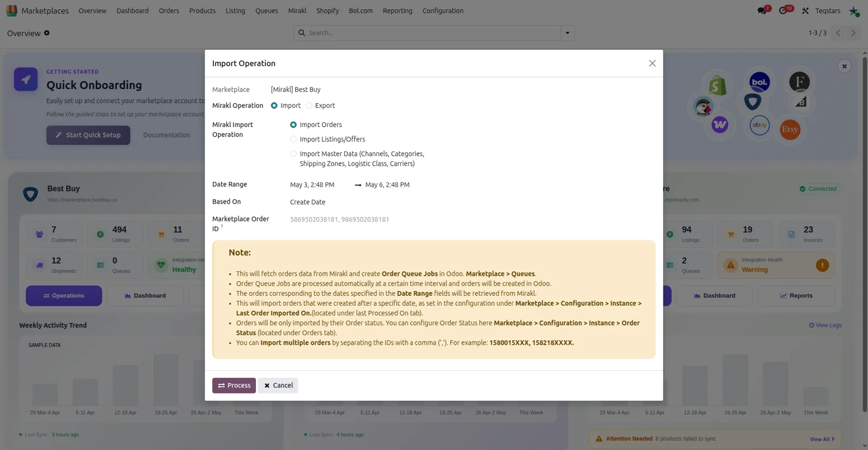Open the Mirakl menu
This screenshot has height=450, width=868.
click(297, 11)
